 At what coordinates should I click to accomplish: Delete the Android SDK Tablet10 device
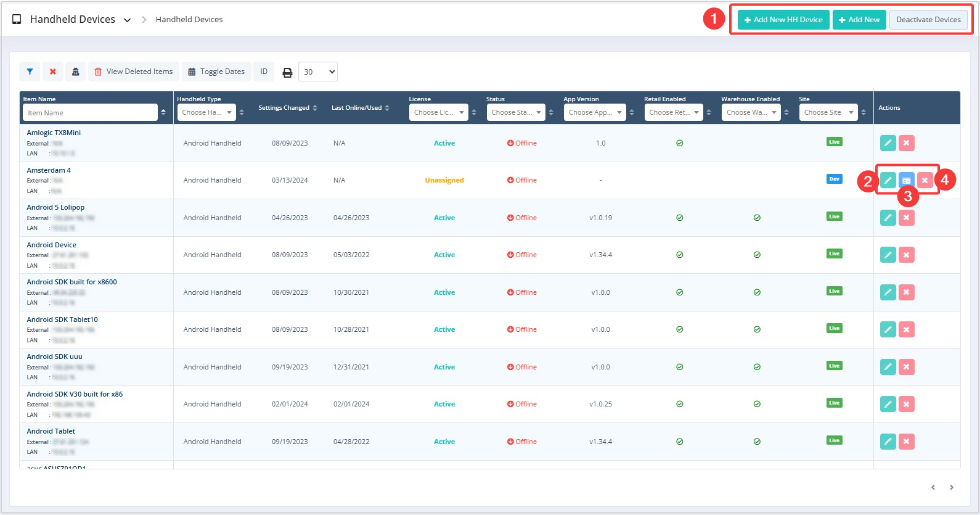tap(906, 329)
